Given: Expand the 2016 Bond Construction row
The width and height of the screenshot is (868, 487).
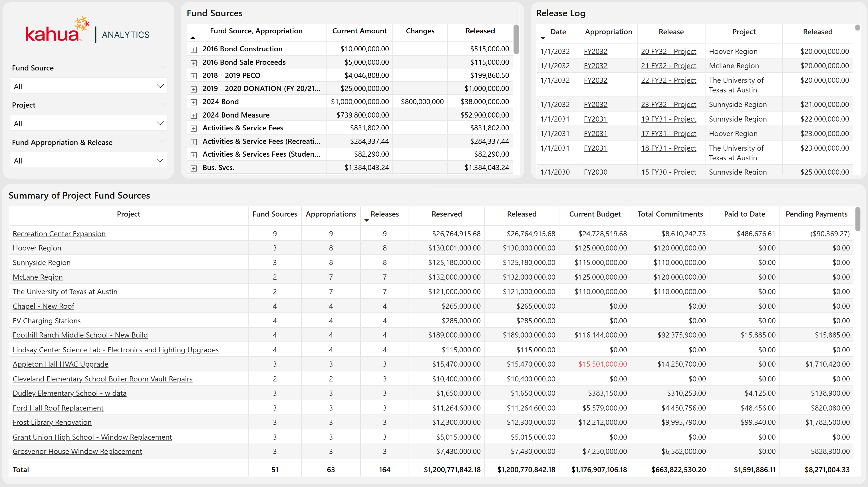Looking at the screenshot, I should pos(194,50).
